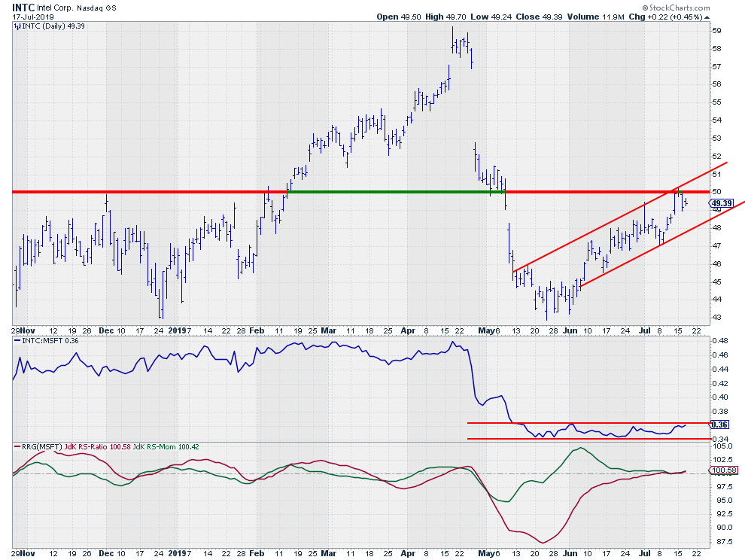Click the 0.48 label on the ratio axis

pos(720,340)
